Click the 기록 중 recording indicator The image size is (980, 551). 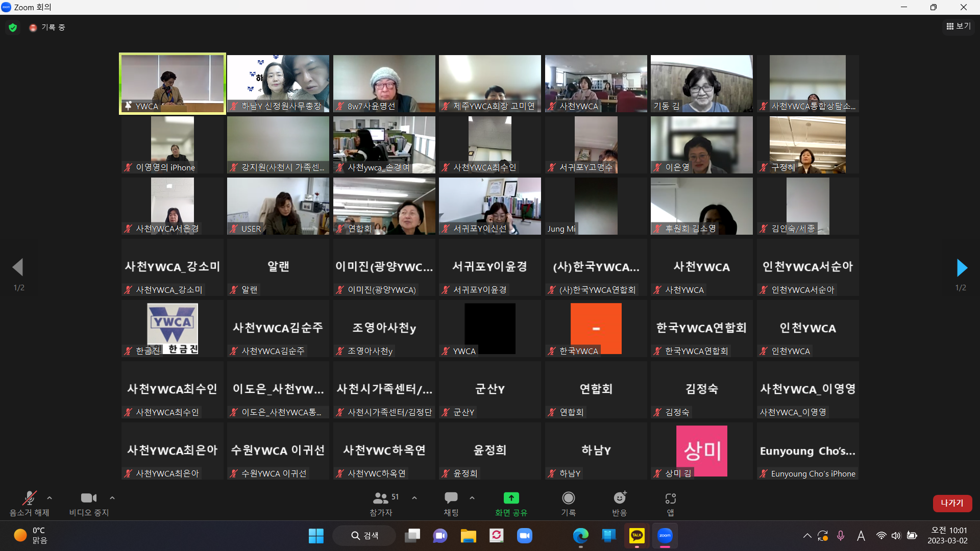click(47, 28)
